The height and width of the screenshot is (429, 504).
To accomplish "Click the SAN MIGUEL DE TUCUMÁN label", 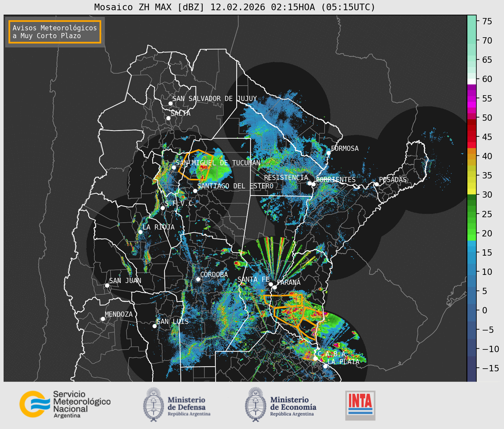I will click(x=218, y=163).
